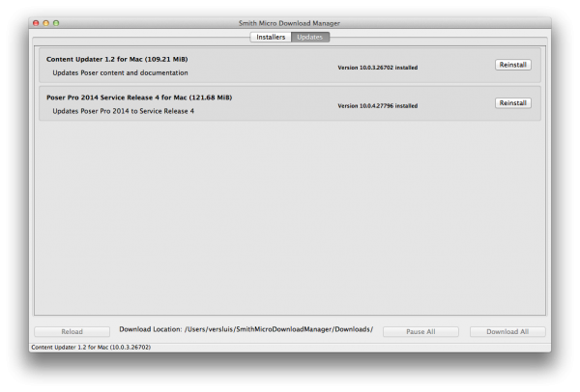Click 'Updates Poser content and documentation' description

click(x=120, y=72)
